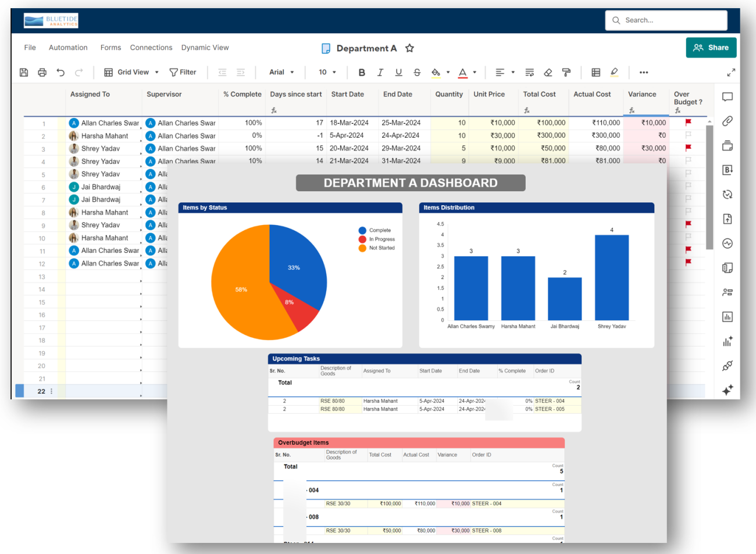Open the text color swatch picker
This screenshot has width=756, height=554.
click(475, 72)
